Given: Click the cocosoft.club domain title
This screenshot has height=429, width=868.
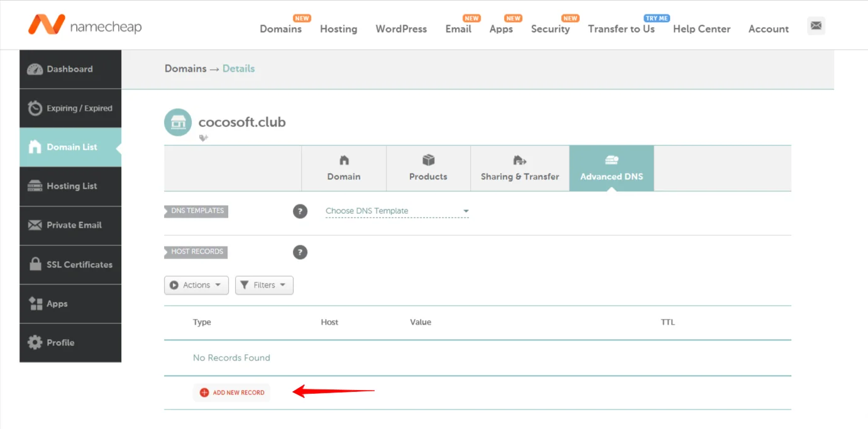Looking at the screenshot, I should point(242,122).
